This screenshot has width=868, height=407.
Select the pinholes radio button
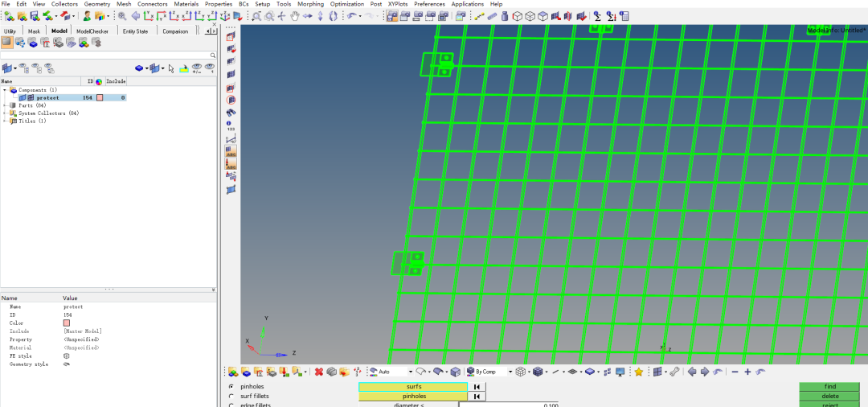point(232,387)
